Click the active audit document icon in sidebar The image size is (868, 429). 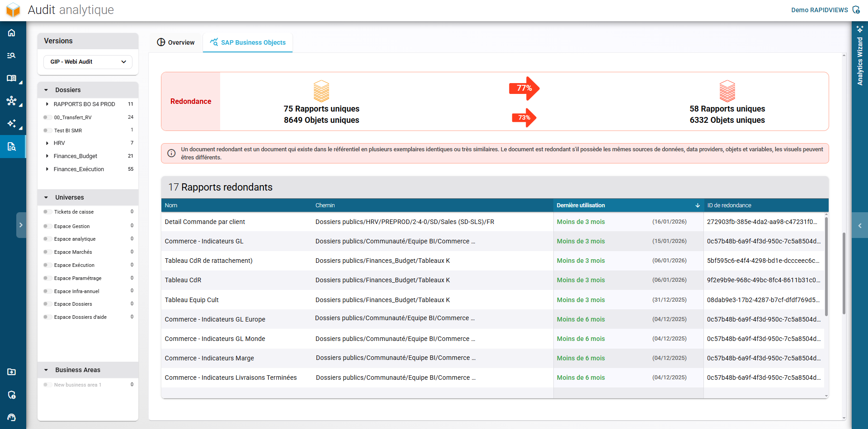(x=12, y=146)
